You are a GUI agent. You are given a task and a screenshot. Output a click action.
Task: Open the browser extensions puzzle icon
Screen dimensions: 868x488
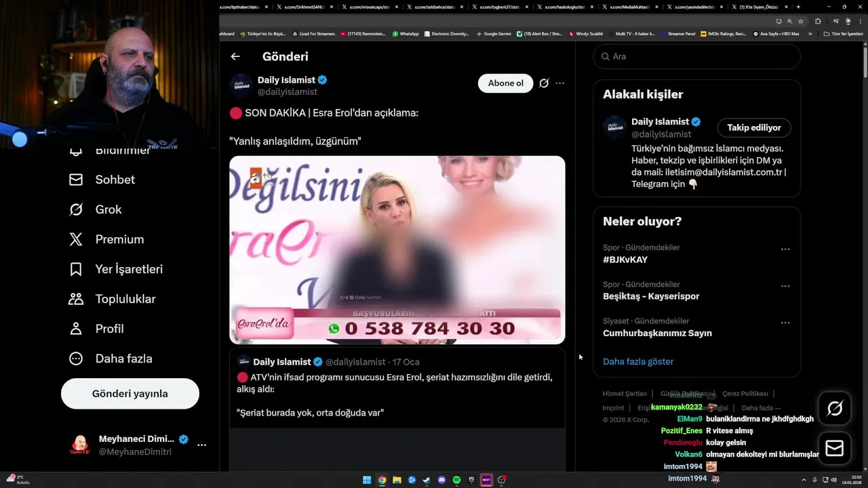coord(818,21)
